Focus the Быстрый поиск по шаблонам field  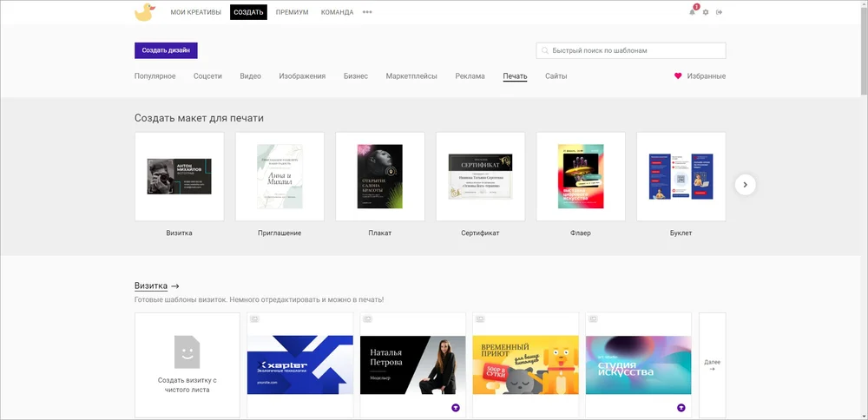point(631,50)
